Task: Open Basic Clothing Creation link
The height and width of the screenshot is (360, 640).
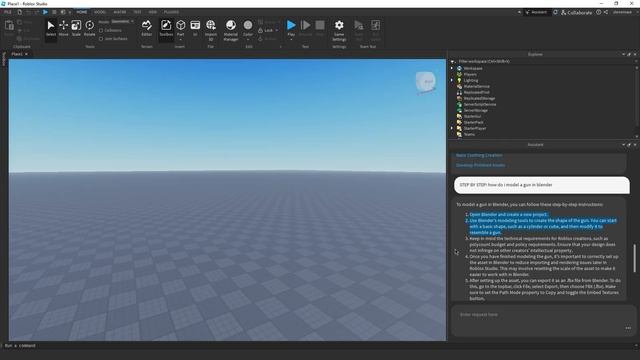Action: 479,155
